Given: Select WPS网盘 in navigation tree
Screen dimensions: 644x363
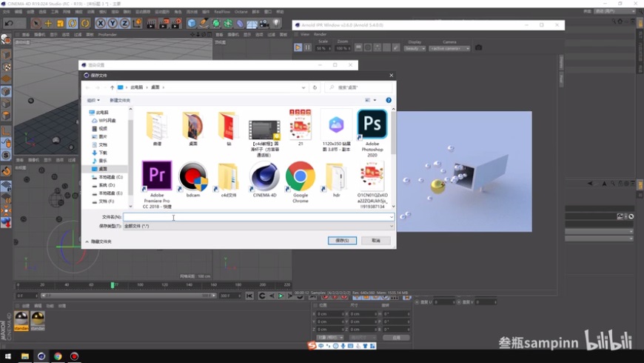Looking at the screenshot, I should click(104, 121).
